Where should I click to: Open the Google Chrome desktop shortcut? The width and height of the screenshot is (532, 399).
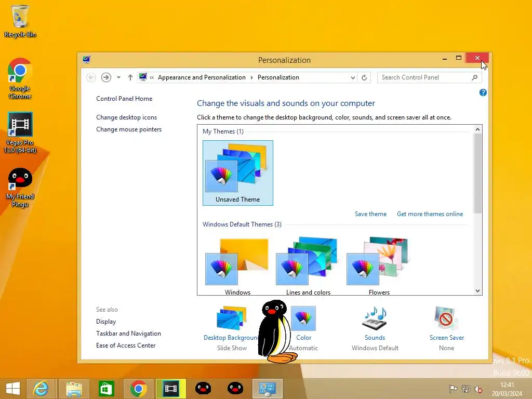click(x=20, y=78)
